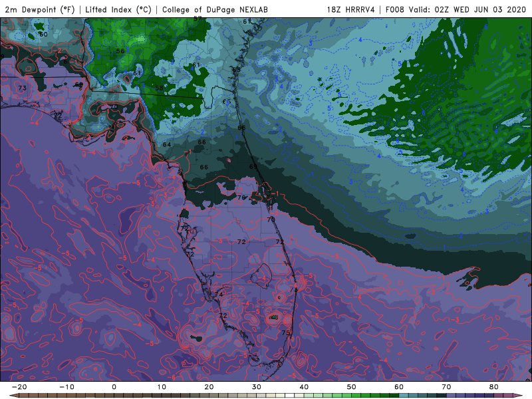Click the 75 dewpoint value in southeast Florida
This screenshot has width=532, height=399.
click(x=286, y=333)
